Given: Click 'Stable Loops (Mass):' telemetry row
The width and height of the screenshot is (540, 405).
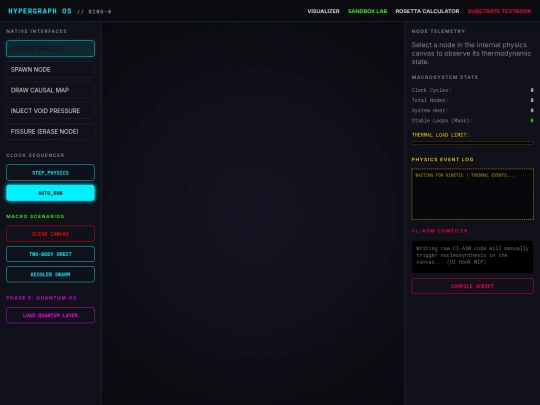Looking at the screenshot, I should pyautogui.click(x=472, y=121).
